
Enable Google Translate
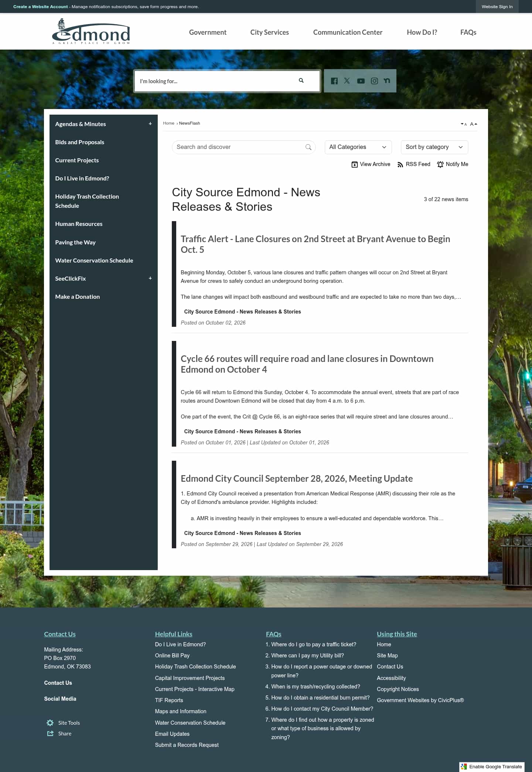(492, 766)
